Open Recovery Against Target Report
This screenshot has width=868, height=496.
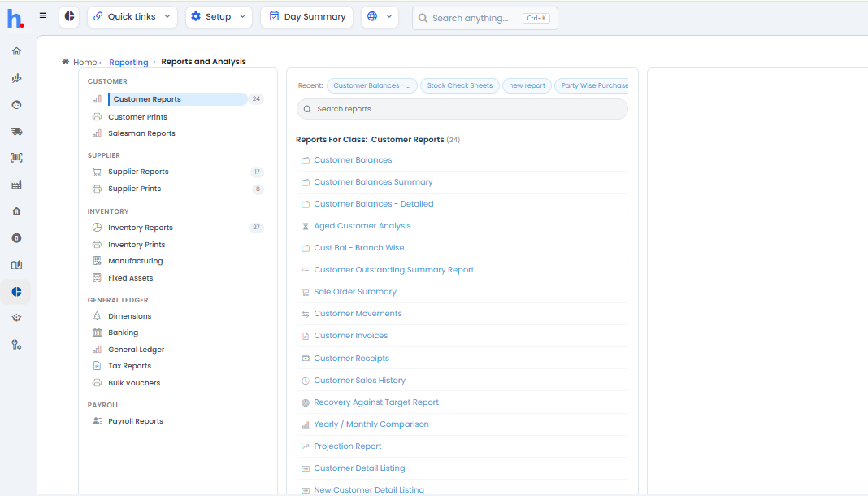click(x=375, y=402)
